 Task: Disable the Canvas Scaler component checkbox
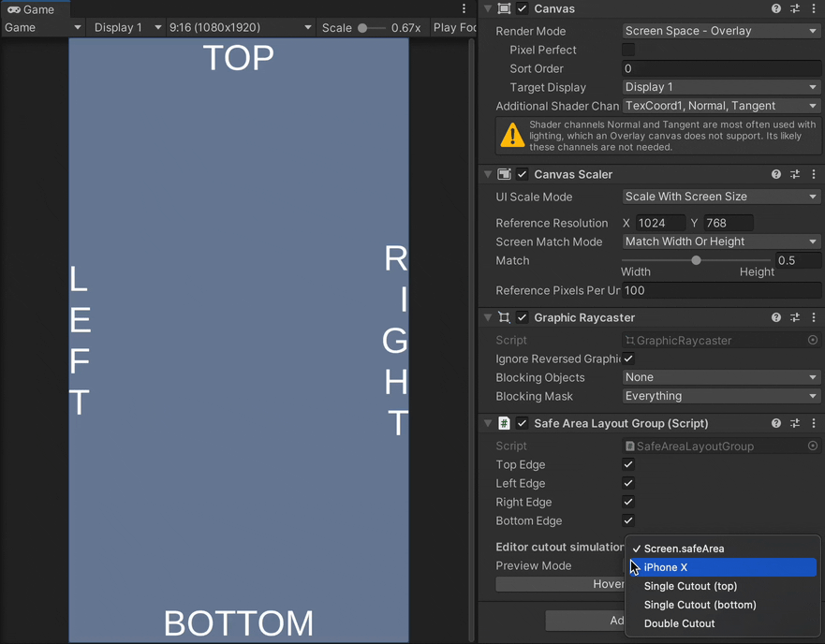coord(522,174)
